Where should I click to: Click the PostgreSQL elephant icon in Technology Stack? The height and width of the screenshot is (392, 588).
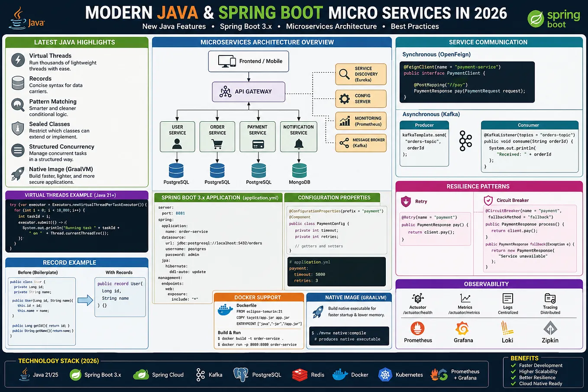240,375
